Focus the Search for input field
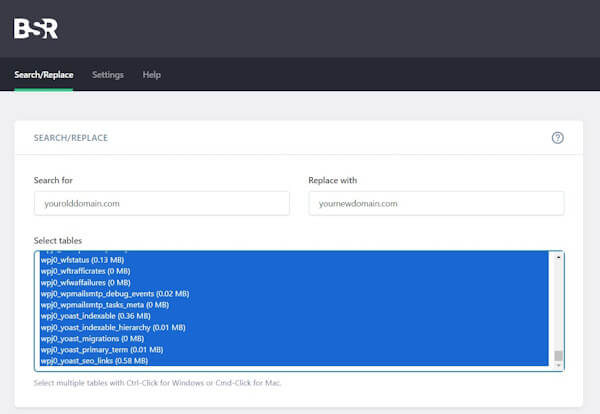Viewport: 600px width, 414px height. click(x=161, y=204)
